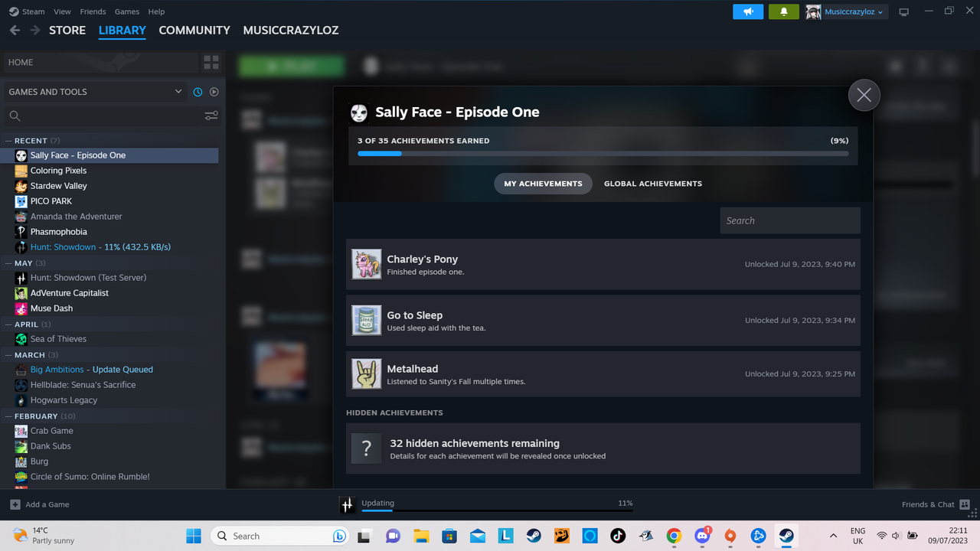Viewport: 980px width, 551px height.
Task: Click the Charley's Pony achievement icon
Action: (366, 264)
